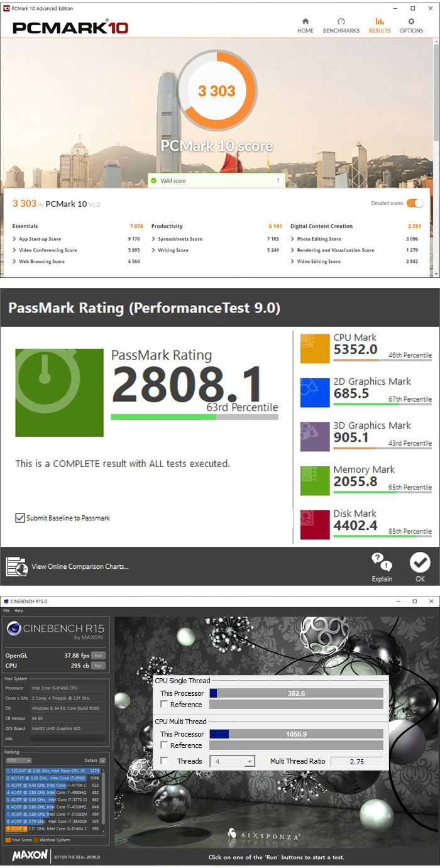The height and width of the screenshot is (868, 440).
Task: Select ranking row Core i7-4770K
Action: coord(53,785)
